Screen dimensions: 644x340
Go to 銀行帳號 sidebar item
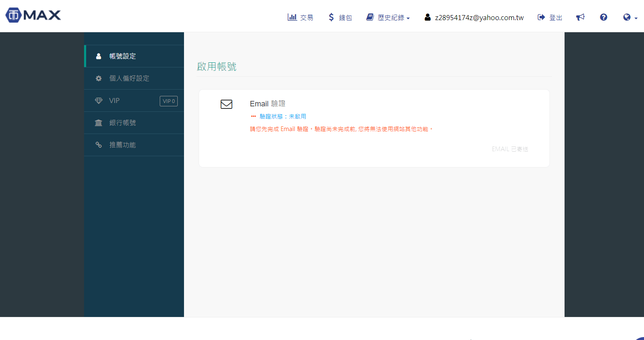(123, 123)
